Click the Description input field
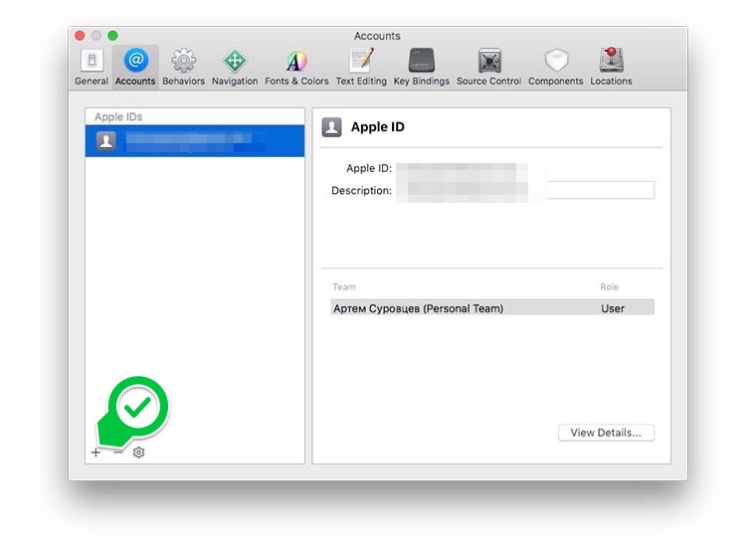 524,190
